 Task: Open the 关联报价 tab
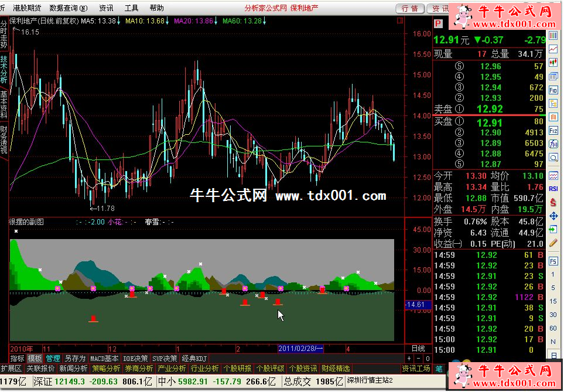pos(40,369)
